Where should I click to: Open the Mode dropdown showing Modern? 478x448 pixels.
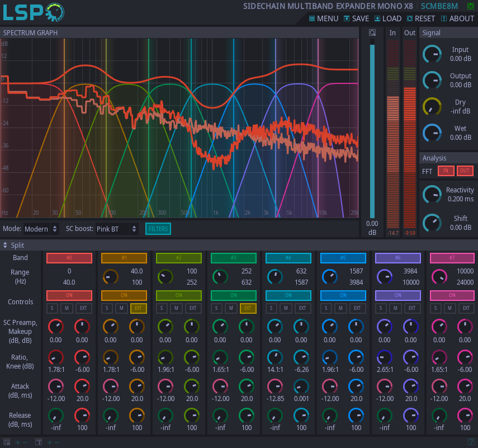click(41, 229)
